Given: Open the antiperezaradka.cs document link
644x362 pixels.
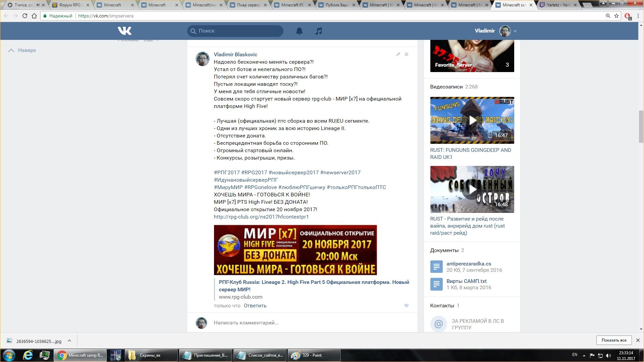Looking at the screenshot, I should click(x=469, y=264).
